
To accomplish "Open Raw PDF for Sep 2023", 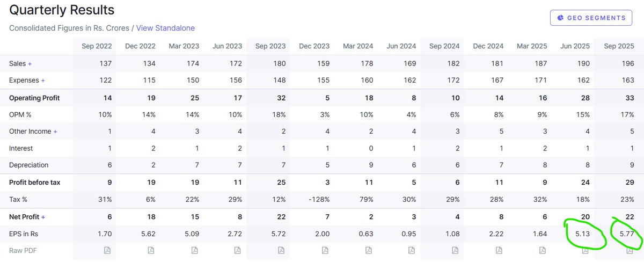I will (x=281, y=251).
